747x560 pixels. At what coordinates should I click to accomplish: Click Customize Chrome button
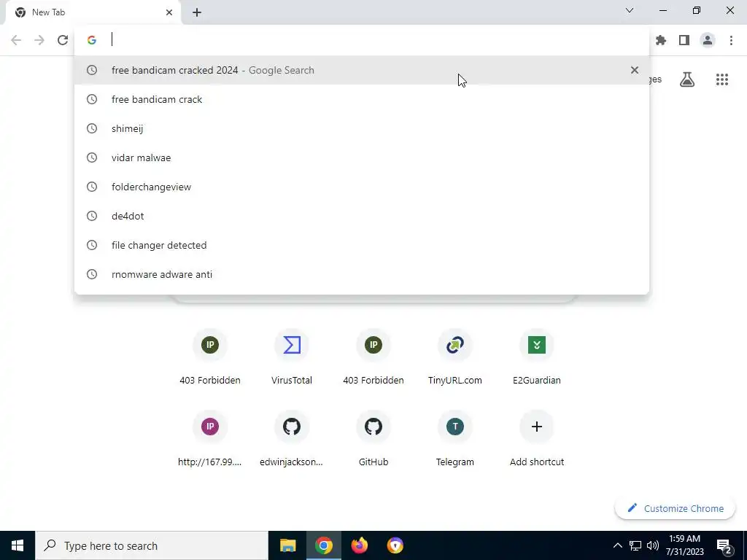coord(675,508)
